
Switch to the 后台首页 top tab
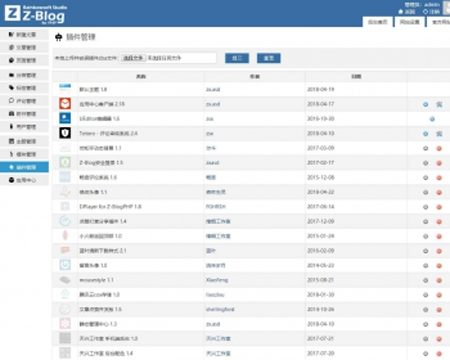(x=377, y=22)
